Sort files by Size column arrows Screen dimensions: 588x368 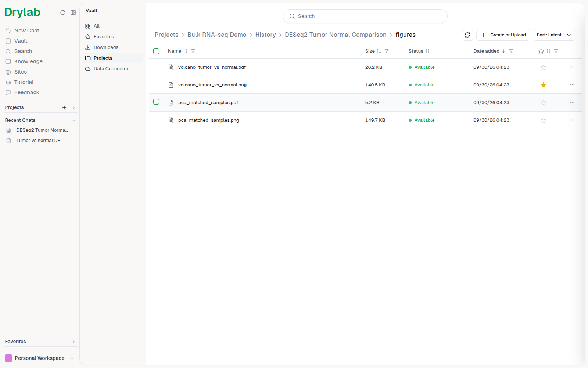click(x=379, y=51)
